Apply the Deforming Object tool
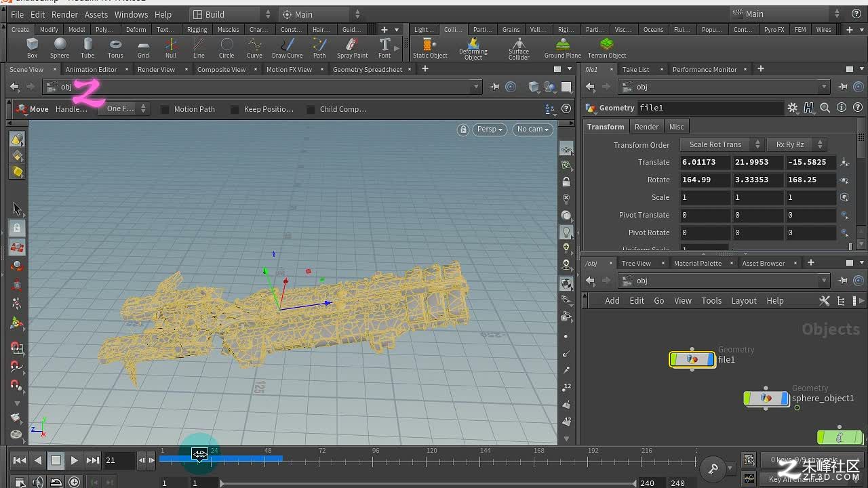This screenshot has height=488, width=868. [473, 49]
